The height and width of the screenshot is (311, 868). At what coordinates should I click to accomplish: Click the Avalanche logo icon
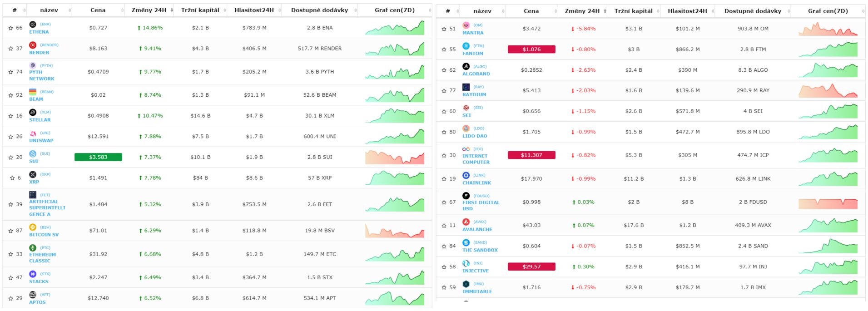[466, 222]
